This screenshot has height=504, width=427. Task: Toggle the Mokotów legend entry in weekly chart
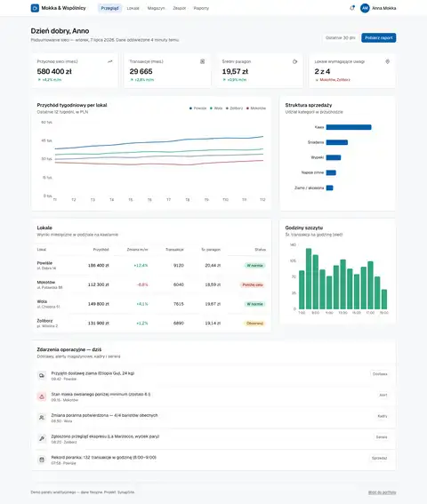[256, 108]
